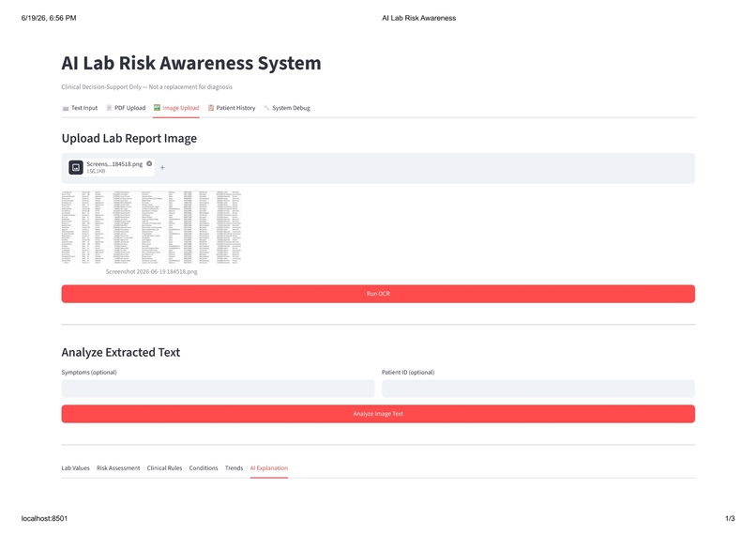The image size is (756, 535).
Task: Click the Symptoms (optional) input field
Action: point(218,389)
